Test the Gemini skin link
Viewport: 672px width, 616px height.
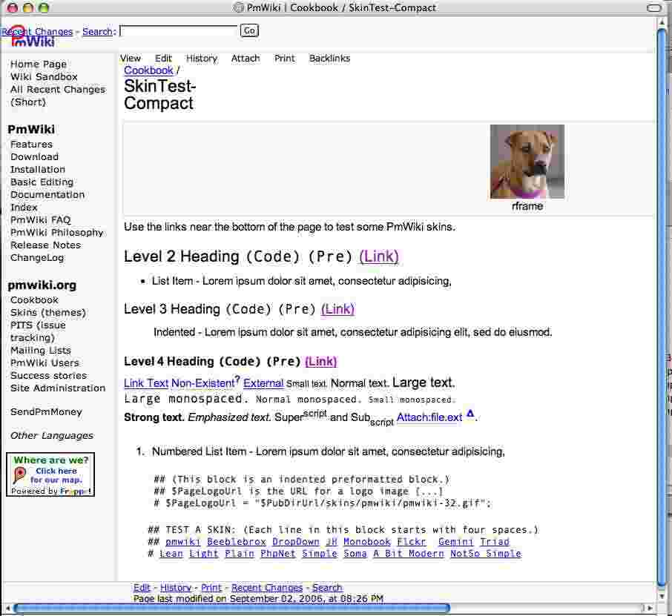455,542
